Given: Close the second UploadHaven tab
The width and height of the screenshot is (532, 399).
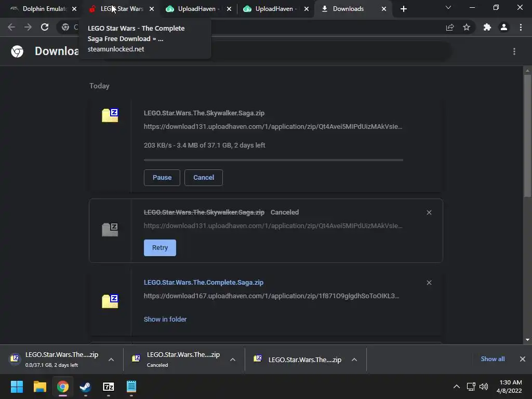Looking at the screenshot, I should pyautogui.click(x=307, y=9).
